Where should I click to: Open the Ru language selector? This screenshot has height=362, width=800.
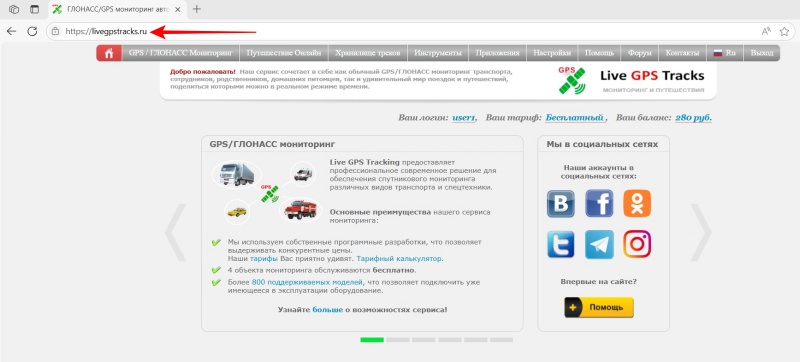pos(724,53)
